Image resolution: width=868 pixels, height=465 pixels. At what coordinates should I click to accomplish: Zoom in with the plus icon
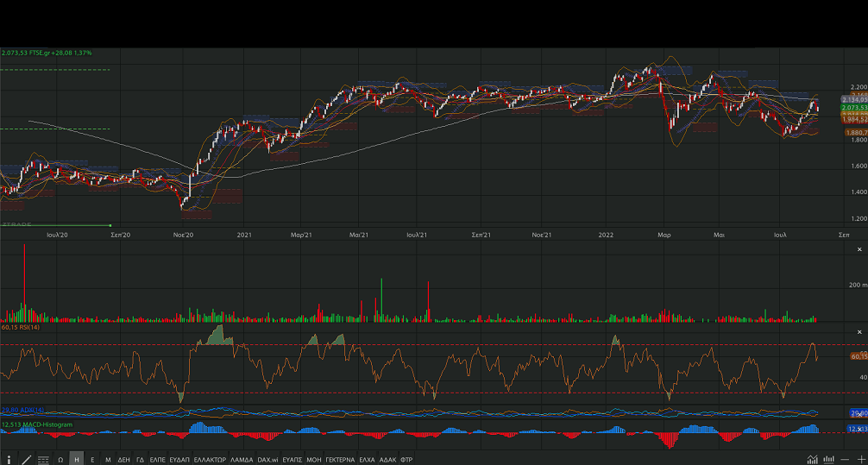(860, 459)
